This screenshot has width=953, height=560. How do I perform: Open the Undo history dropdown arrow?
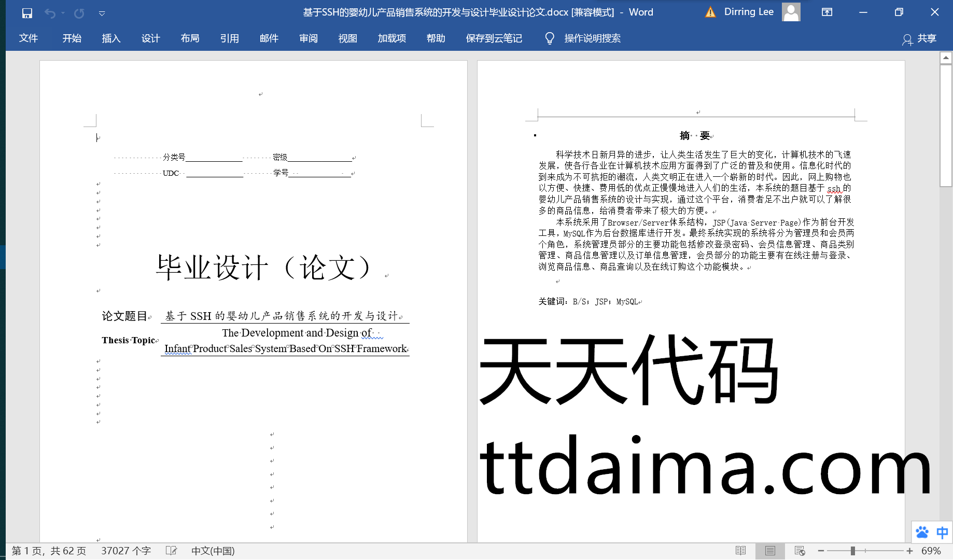(63, 13)
